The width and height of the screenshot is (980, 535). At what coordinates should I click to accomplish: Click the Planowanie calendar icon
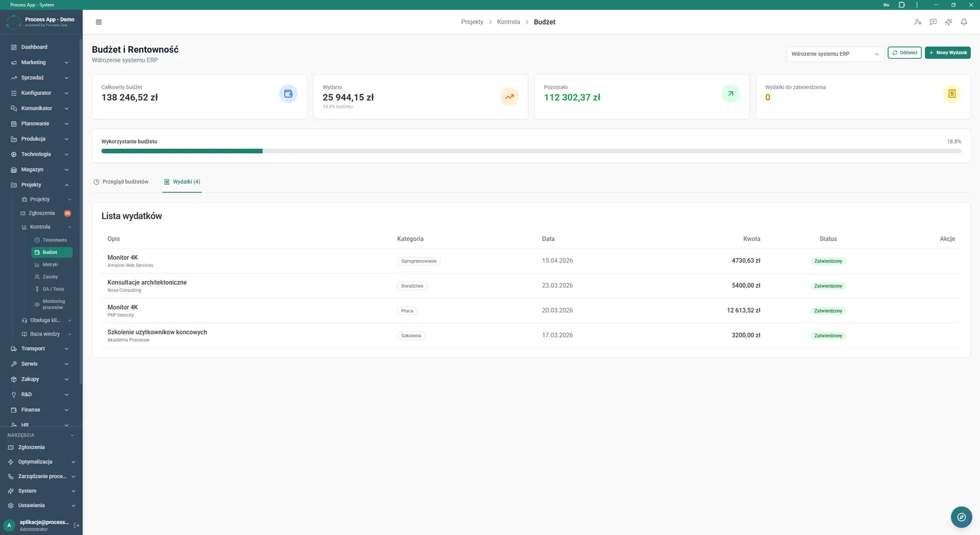pyautogui.click(x=13, y=124)
